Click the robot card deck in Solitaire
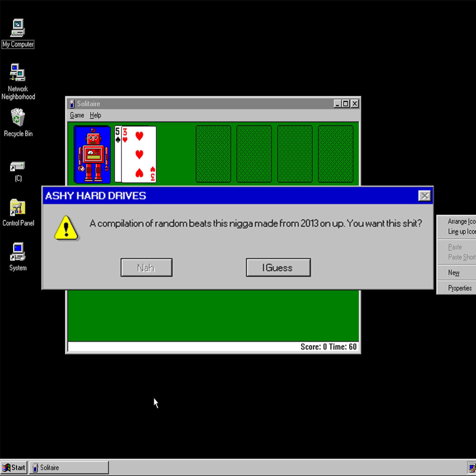476x476 pixels. click(x=92, y=154)
